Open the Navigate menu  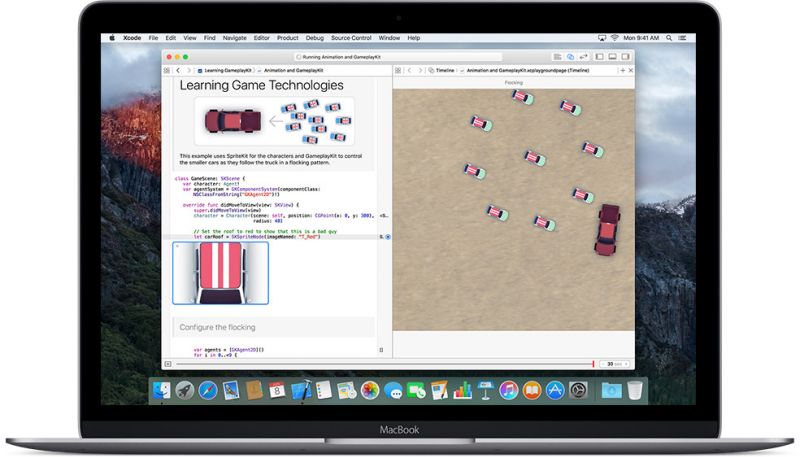(235, 38)
